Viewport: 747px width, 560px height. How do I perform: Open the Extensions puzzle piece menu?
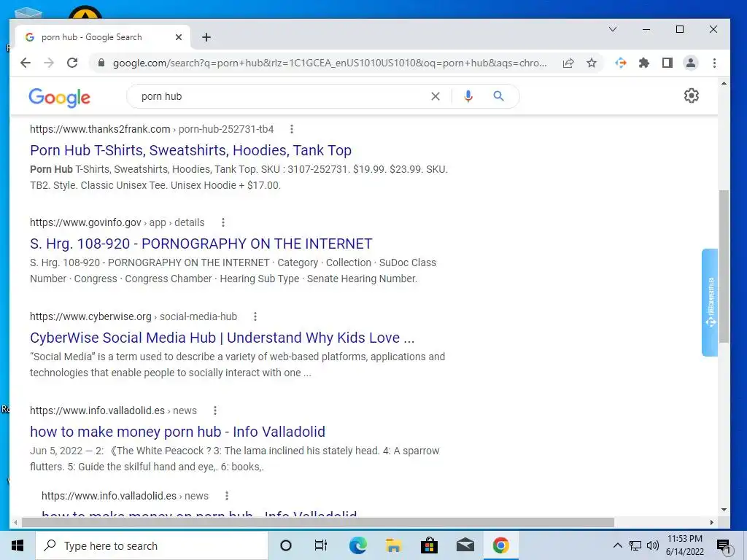(x=644, y=63)
